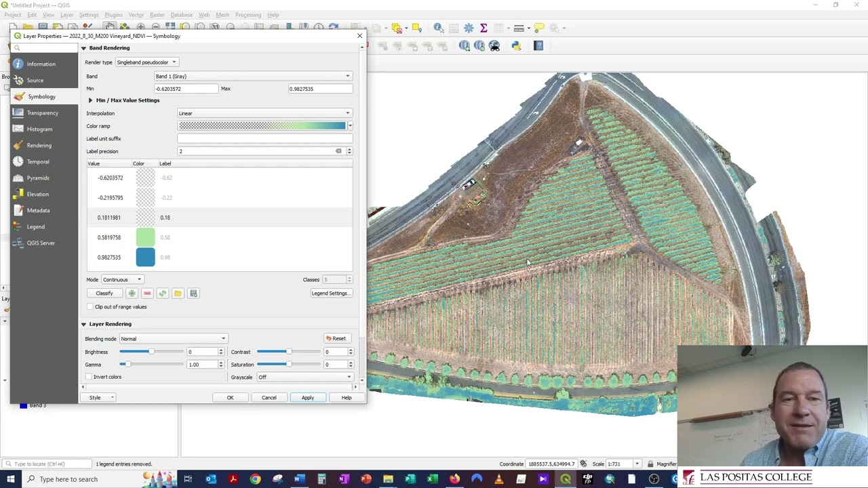Image resolution: width=868 pixels, height=488 pixels.
Task: Select the Rendering tab icon
Action: (18, 145)
